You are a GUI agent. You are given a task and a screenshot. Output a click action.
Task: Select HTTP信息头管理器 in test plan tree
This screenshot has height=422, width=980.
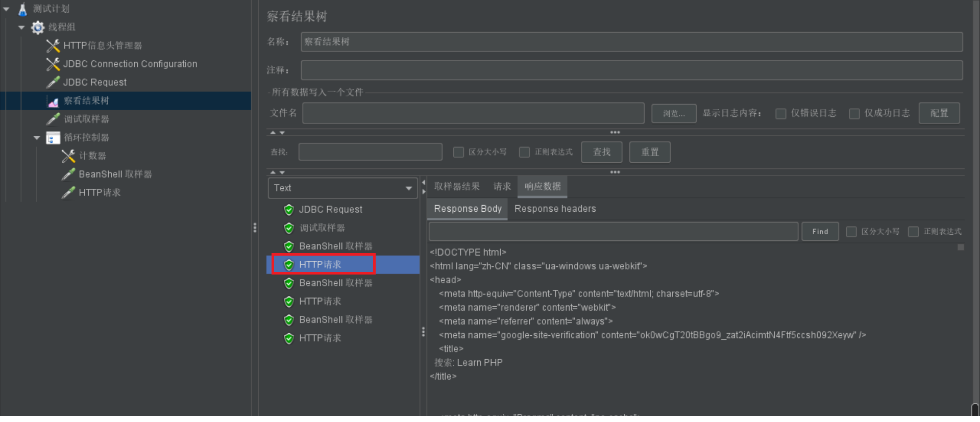[x=103, y=45]
